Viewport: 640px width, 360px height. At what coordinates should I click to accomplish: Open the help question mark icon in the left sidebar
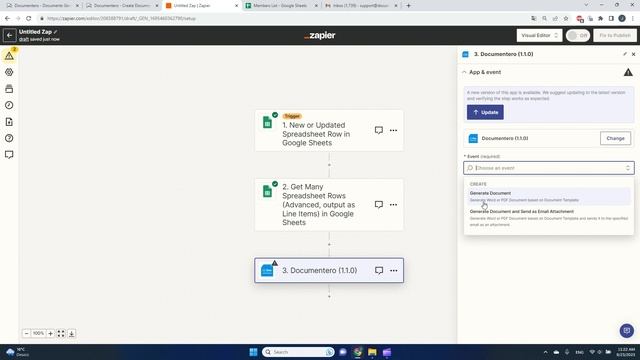[9, 138]
